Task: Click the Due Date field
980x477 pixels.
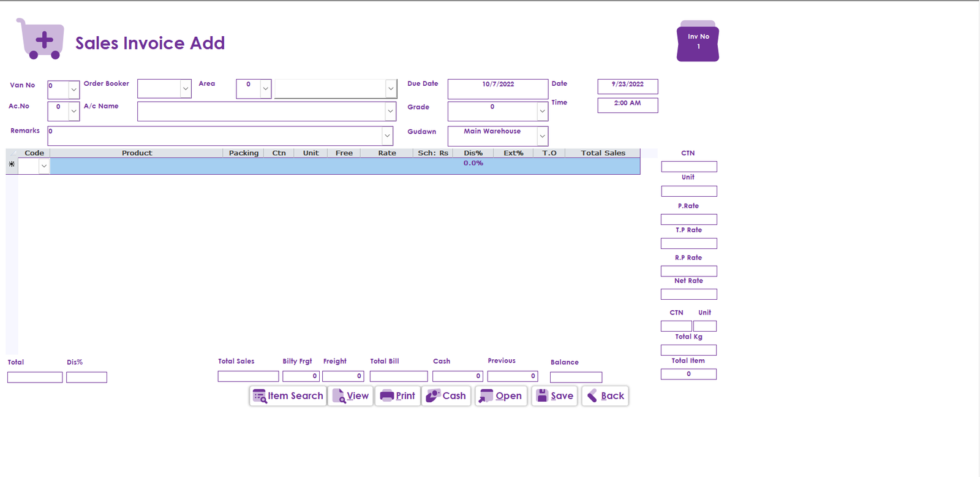Action: (x=497, y=88)
